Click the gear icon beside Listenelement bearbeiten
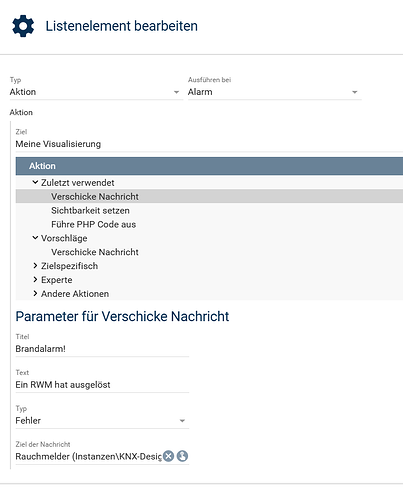The image size is (403, 500). 23,26
